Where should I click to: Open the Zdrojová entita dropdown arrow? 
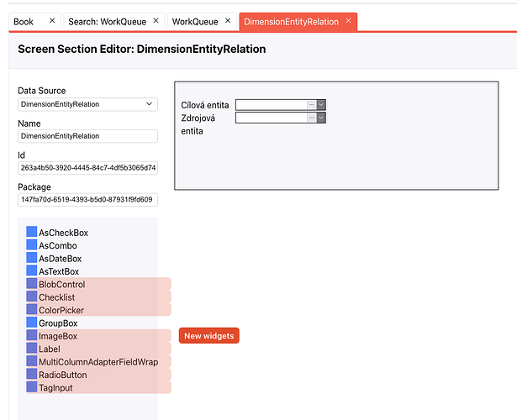tap(321, 118)
